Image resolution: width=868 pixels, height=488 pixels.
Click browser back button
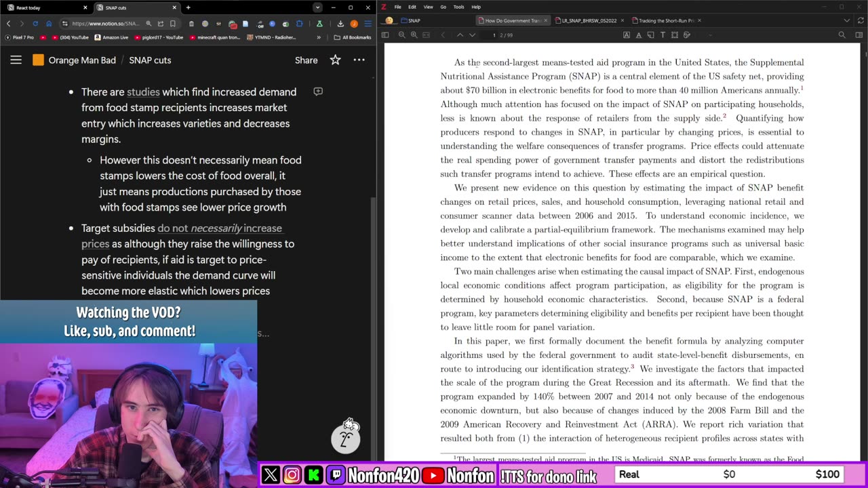pyautogui.click(x=9, y=23)
